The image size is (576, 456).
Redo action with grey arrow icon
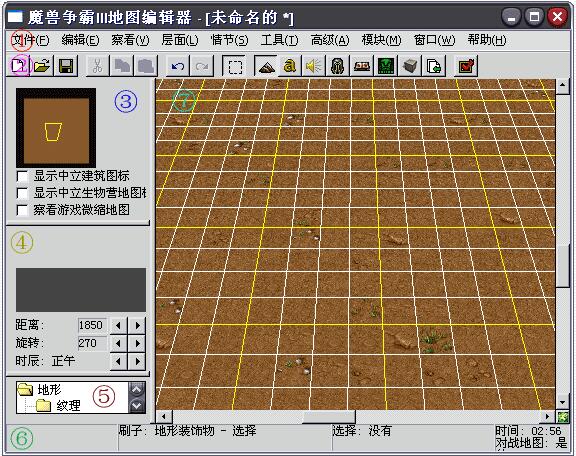point(202,66)
